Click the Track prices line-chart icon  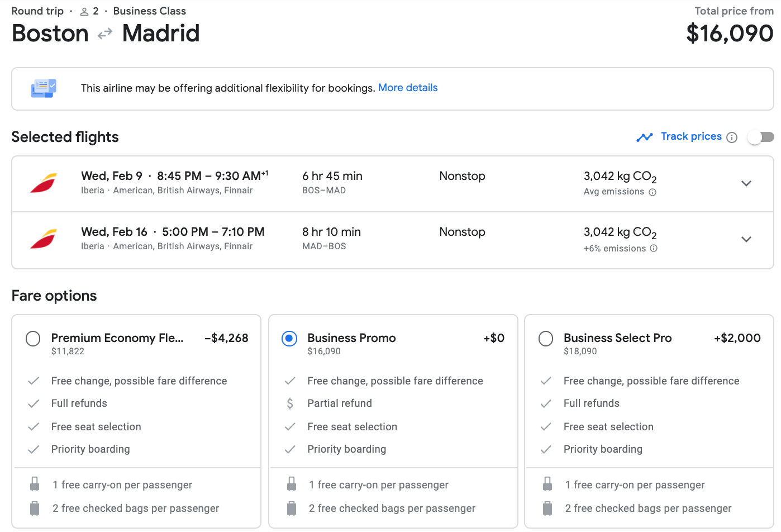(645, 136)
